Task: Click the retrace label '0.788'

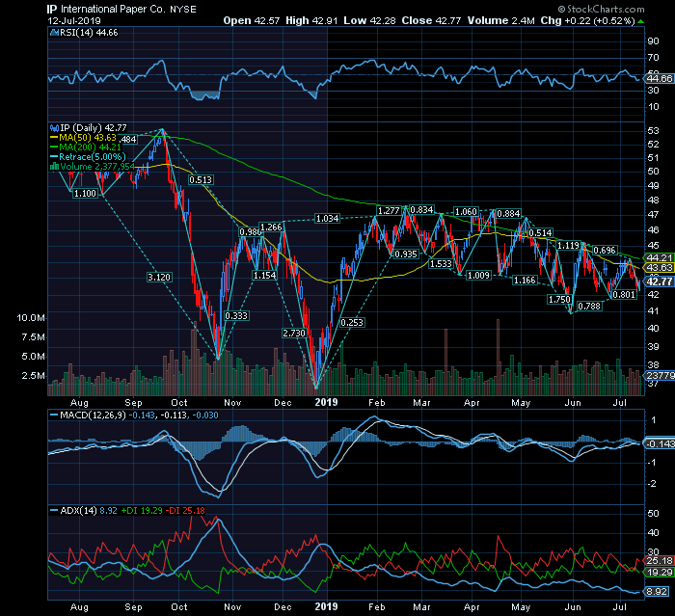Action: pos(589,307)
